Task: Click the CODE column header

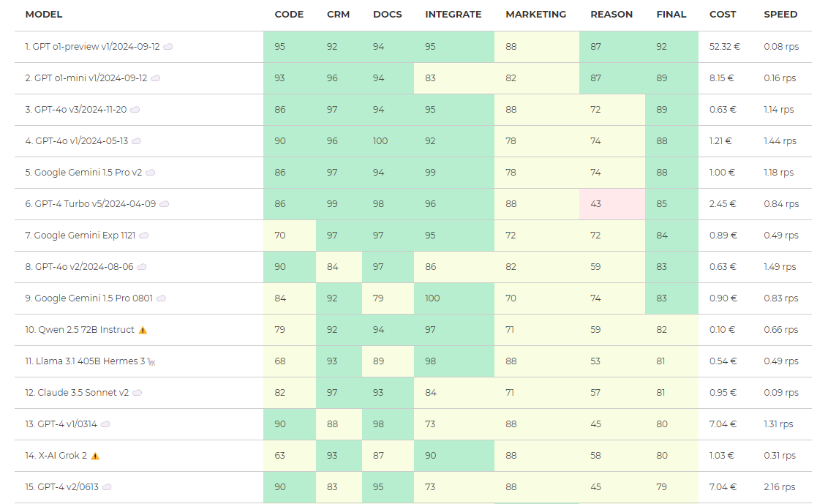Action: 289,15
